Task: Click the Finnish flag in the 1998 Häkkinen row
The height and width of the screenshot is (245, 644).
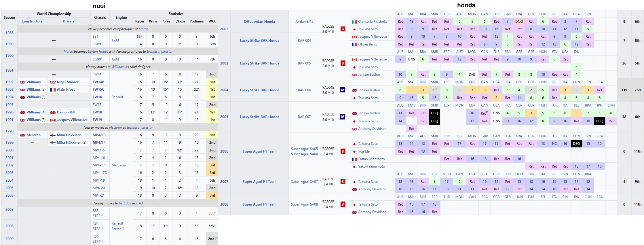Action: coord(53,135)
